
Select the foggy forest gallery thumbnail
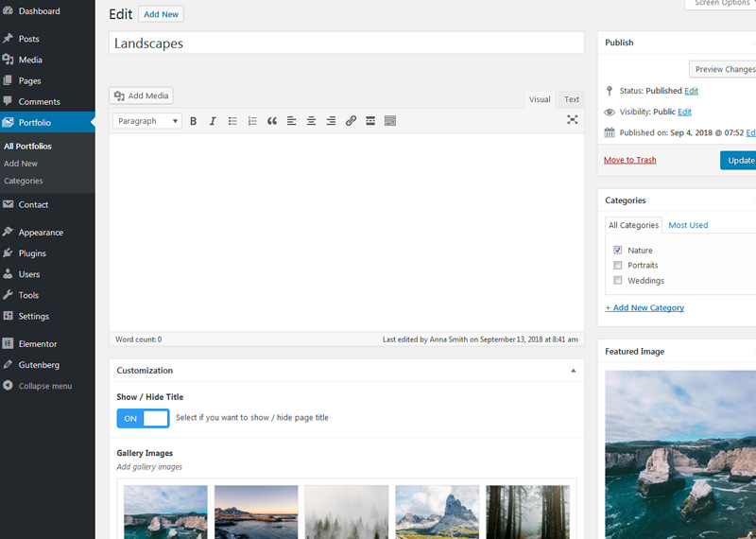(x=346, y=512)
